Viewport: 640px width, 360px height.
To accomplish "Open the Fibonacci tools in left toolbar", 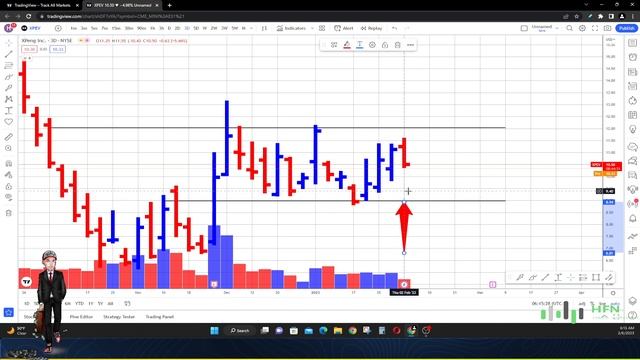I will (9, 66).
